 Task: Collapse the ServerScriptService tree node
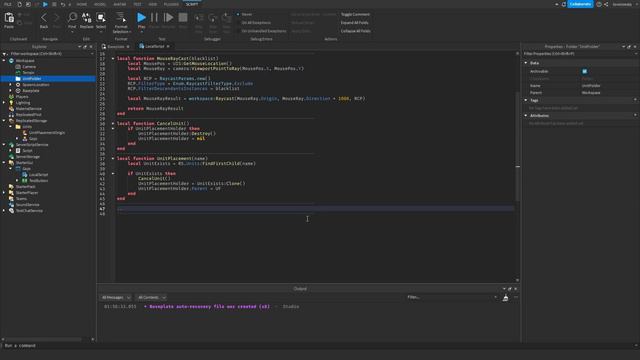click(4, 144)
